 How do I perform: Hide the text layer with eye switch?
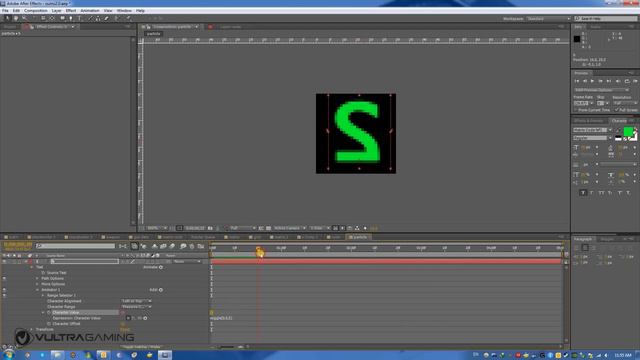click(4, 262)
